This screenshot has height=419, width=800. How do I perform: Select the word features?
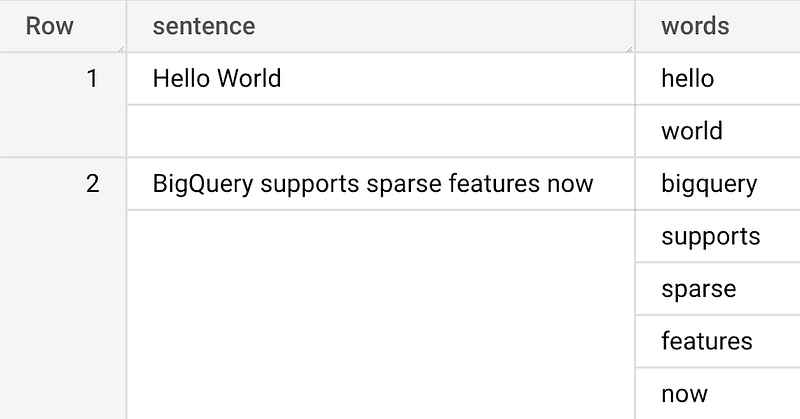point(707,341)
